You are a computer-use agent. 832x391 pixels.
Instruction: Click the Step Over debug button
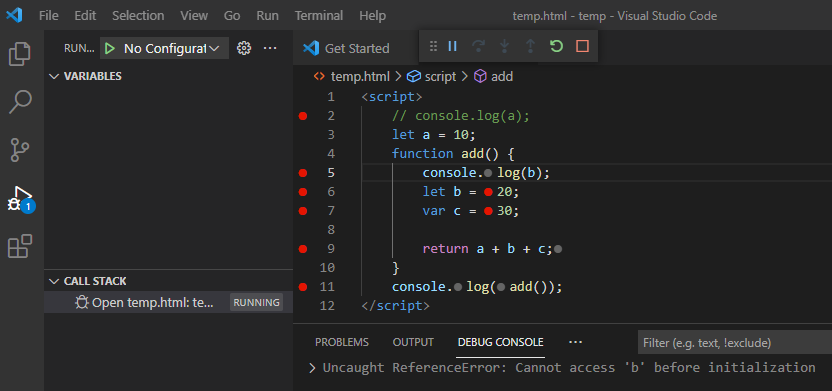(x=479, y=46)
